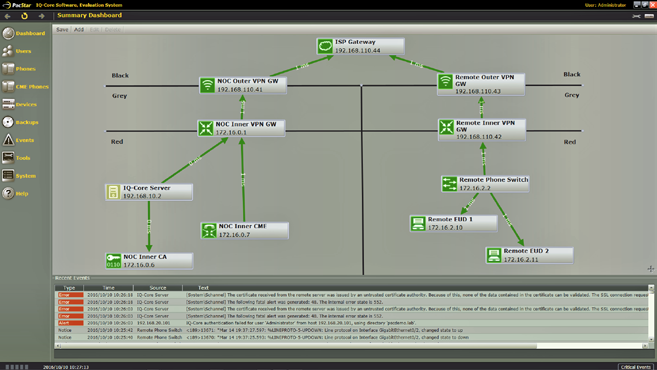
Task: Go back with the left arrow
Action: point(8,16)
